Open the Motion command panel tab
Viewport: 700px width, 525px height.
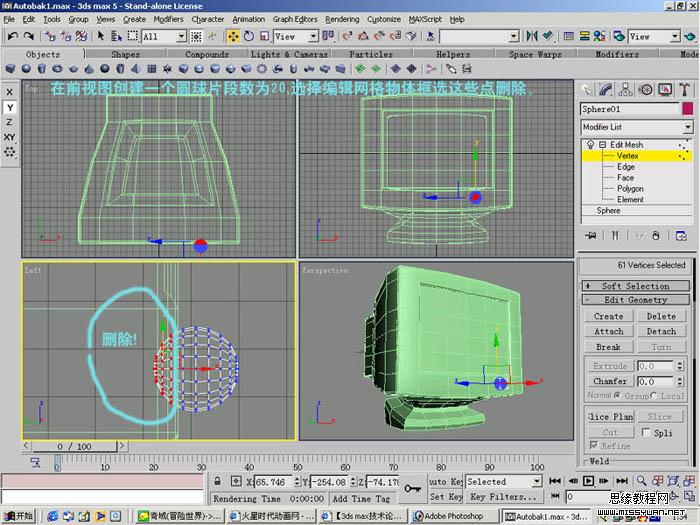click(646, 90)
